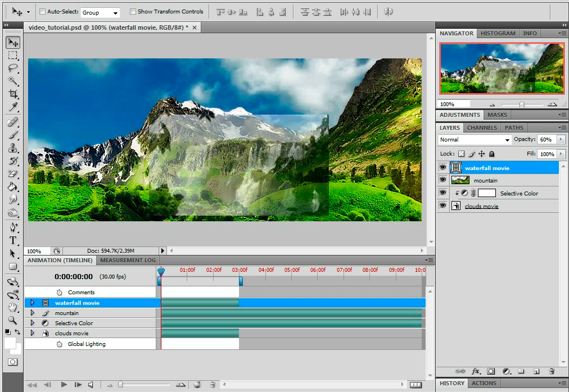Enable the Auto-Select checkbox
The height and width of the screenshot is (392, 569).
[43, 12]
